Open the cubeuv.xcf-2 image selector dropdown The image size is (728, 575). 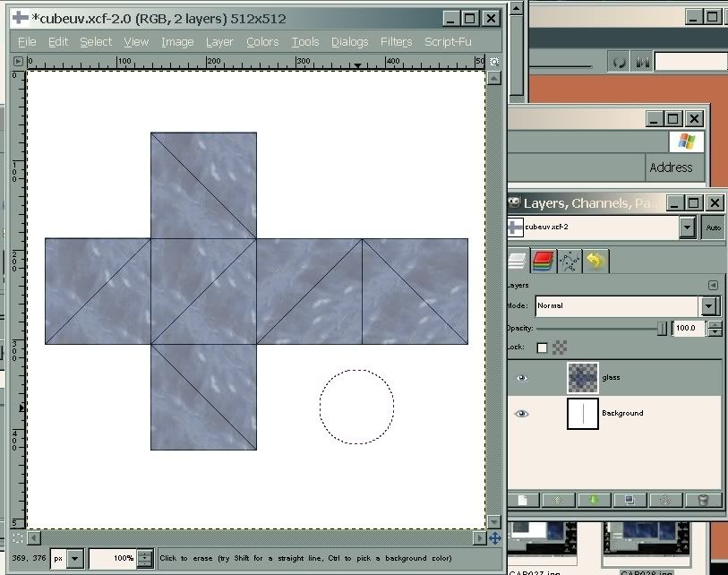[687, 227]
